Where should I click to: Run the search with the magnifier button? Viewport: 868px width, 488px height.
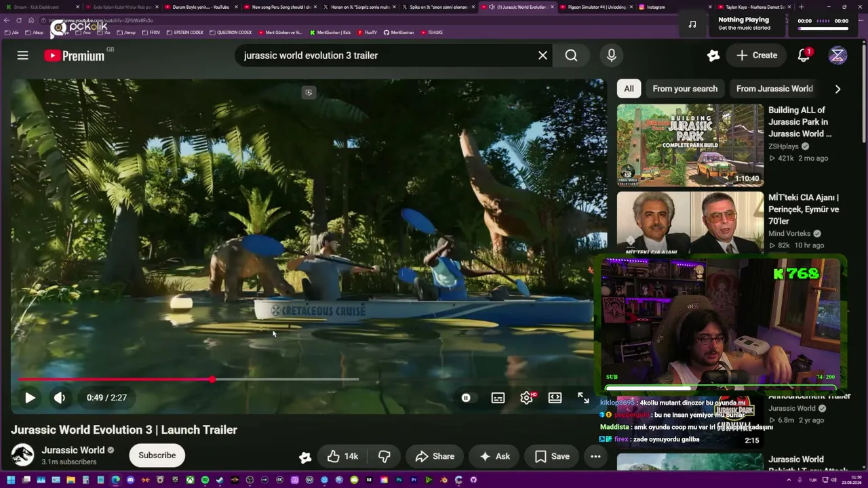click(x=572, y=56)
